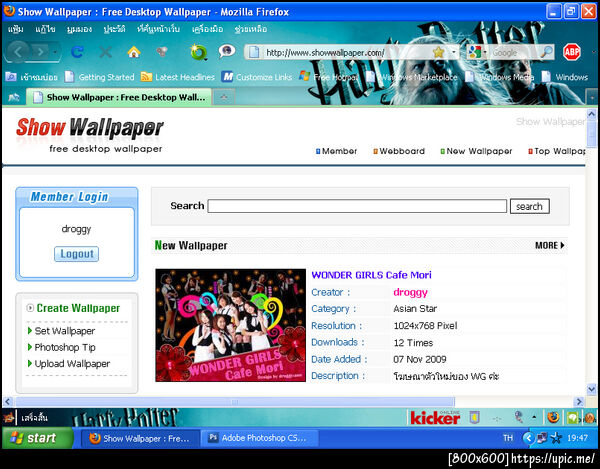Open creator droggy profile link

410,293
